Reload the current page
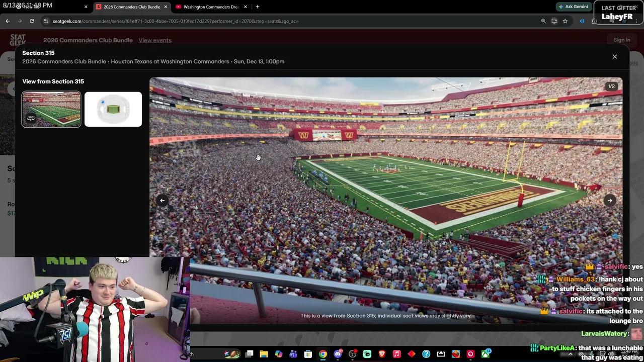The width and height of the screenshot is (644, 362). tap(32, 21)
